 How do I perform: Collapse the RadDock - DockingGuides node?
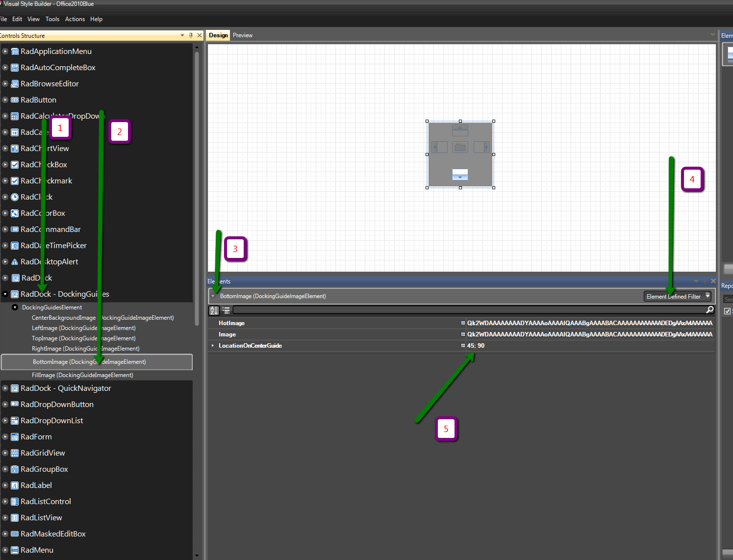(x=5, y=294)
